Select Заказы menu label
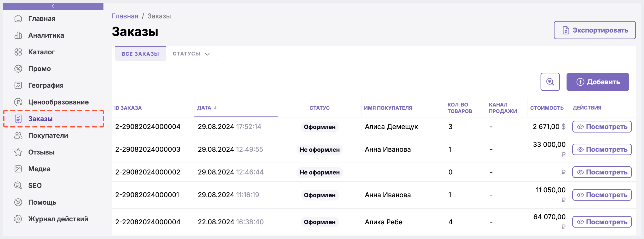The height and width of the screenshot is (239, 644). [40, 119]
